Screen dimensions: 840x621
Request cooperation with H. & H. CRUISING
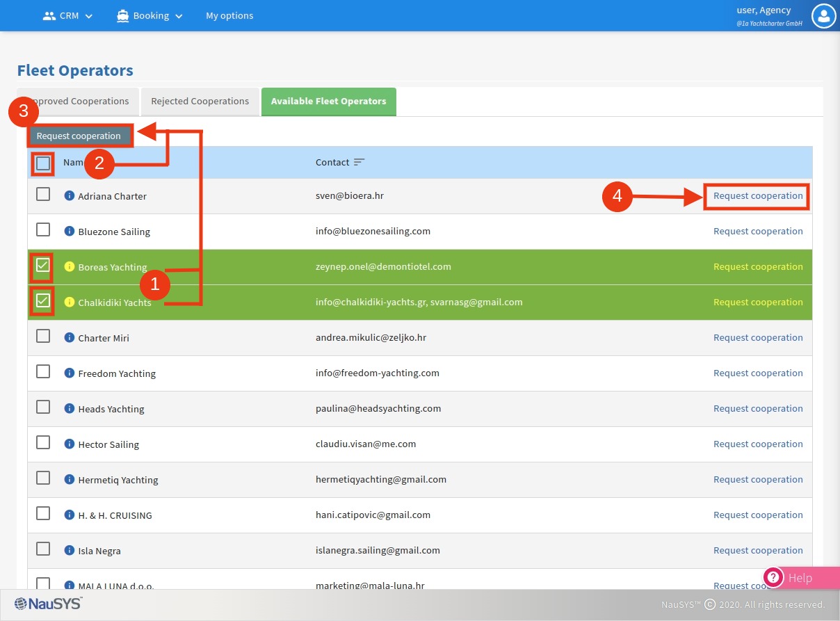(x=758, y=515)
